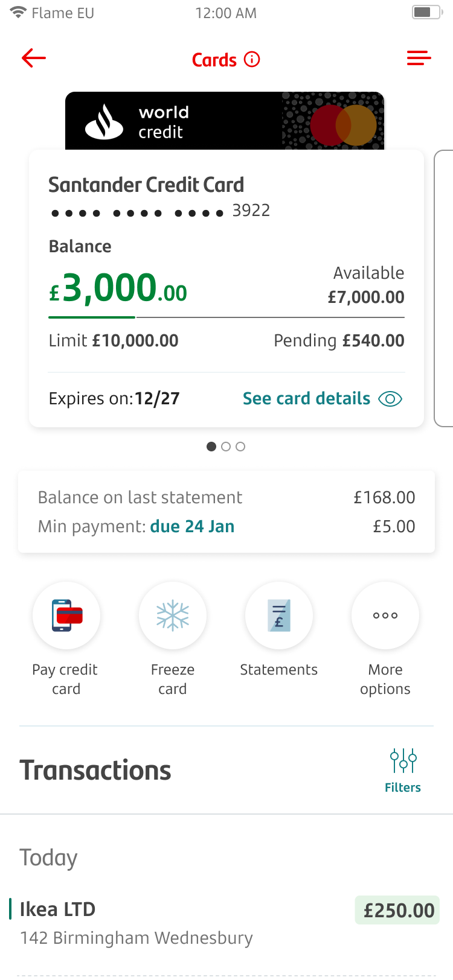453x980 pixels.
Task: Open the Statements document icon
Action: [x=279, y=615]
